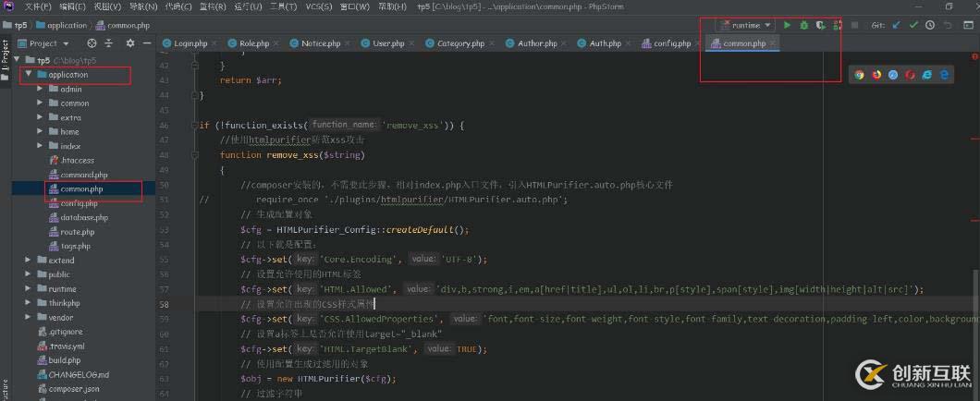Close the common.php editor tab
The width and height of the screenshot is (980, 401).
[773, 43]
